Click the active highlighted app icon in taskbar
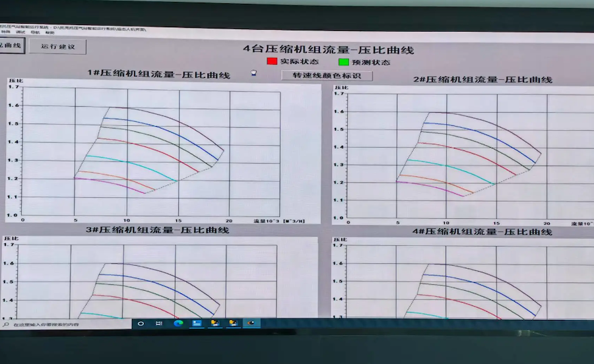594x364 pixels. 251,324
